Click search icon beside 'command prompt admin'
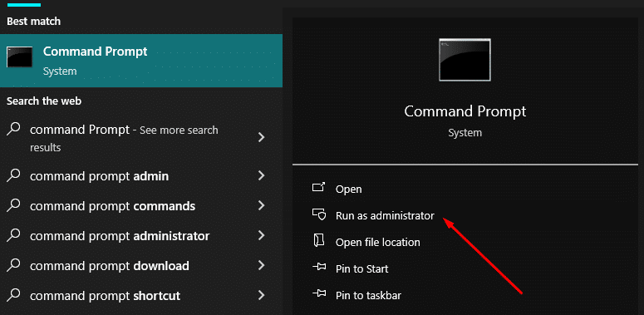The height and width of the screenshot is (315, 644). point(13,175)
